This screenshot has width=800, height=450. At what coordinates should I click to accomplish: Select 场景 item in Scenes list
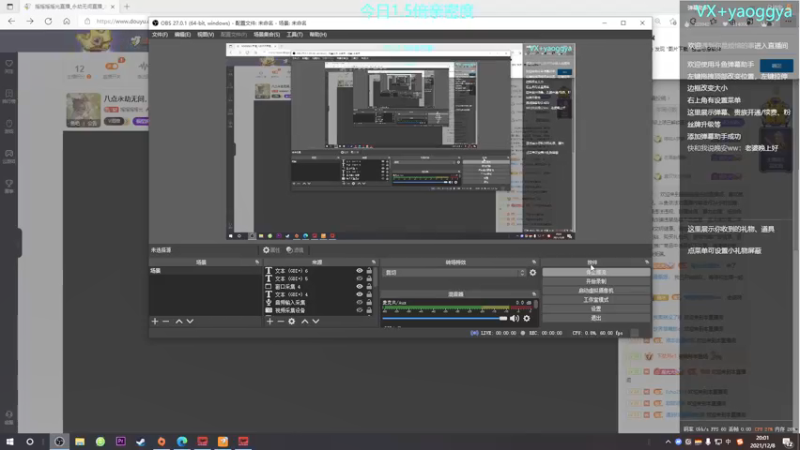coord(205,271)
